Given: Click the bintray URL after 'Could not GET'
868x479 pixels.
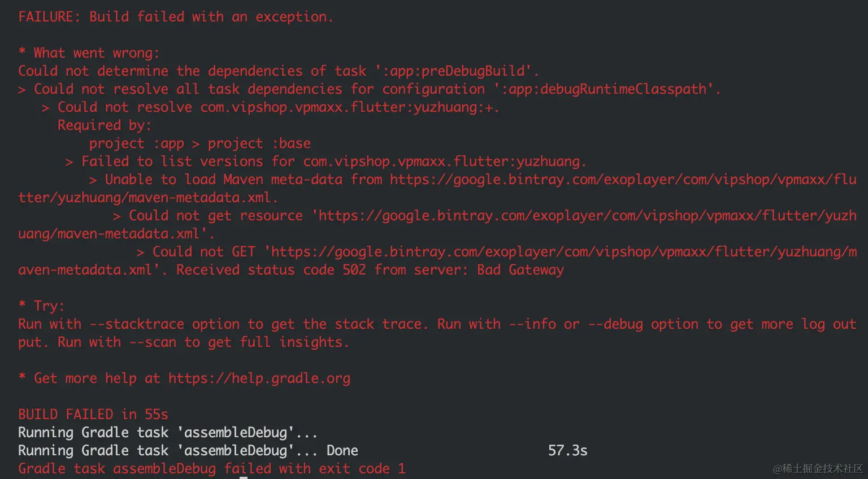Looking at the screenshot, I should click(x=559, y=252).
